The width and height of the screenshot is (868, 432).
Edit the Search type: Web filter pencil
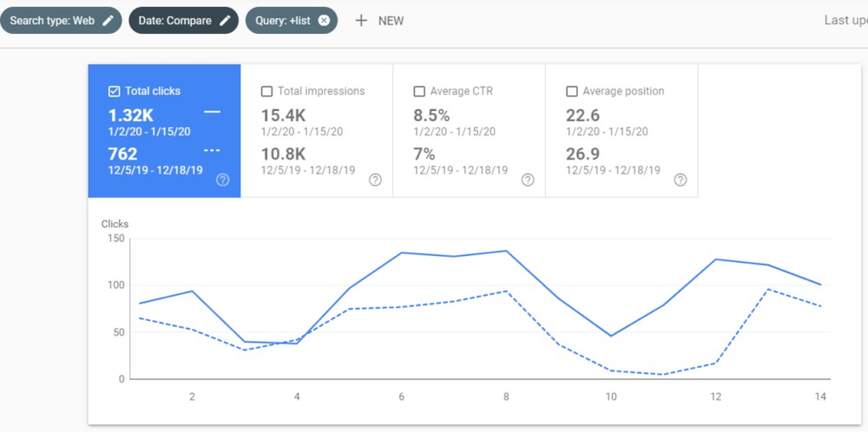pyautogui.click(x=108, y=21)
